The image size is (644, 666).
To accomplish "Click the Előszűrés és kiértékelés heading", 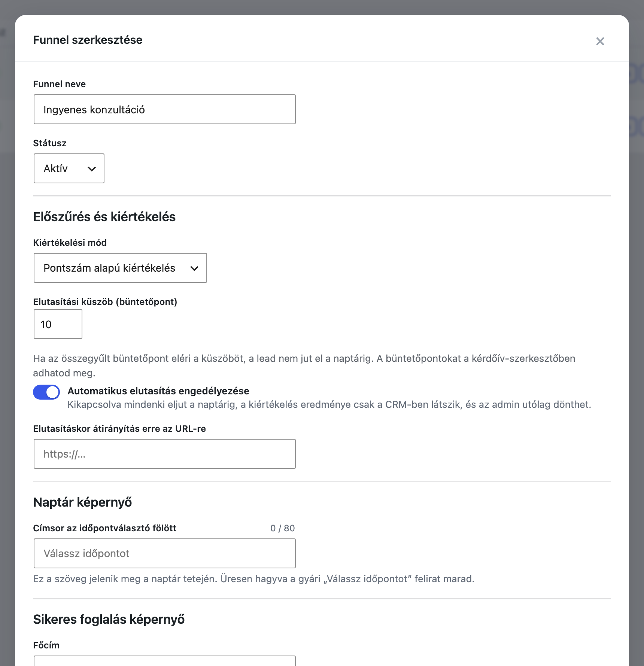I will [104, 217].
